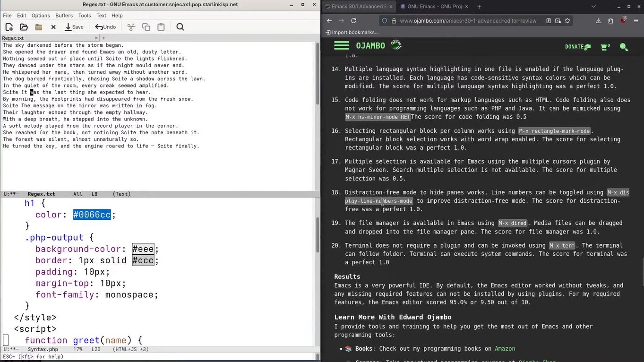Click the Cut scissors icon in Emacs
Viewport: 644px width, 362px height.
(x=131, y=27)
